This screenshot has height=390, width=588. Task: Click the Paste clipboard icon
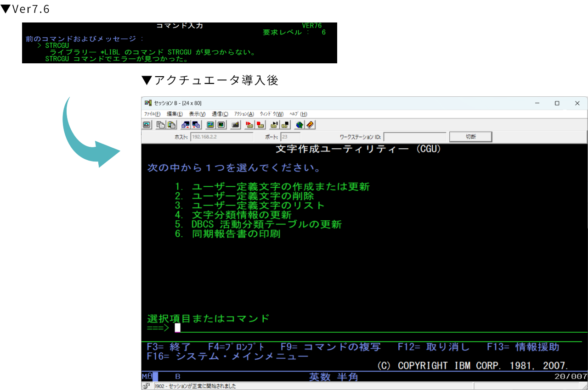click(x=171, y=124)
